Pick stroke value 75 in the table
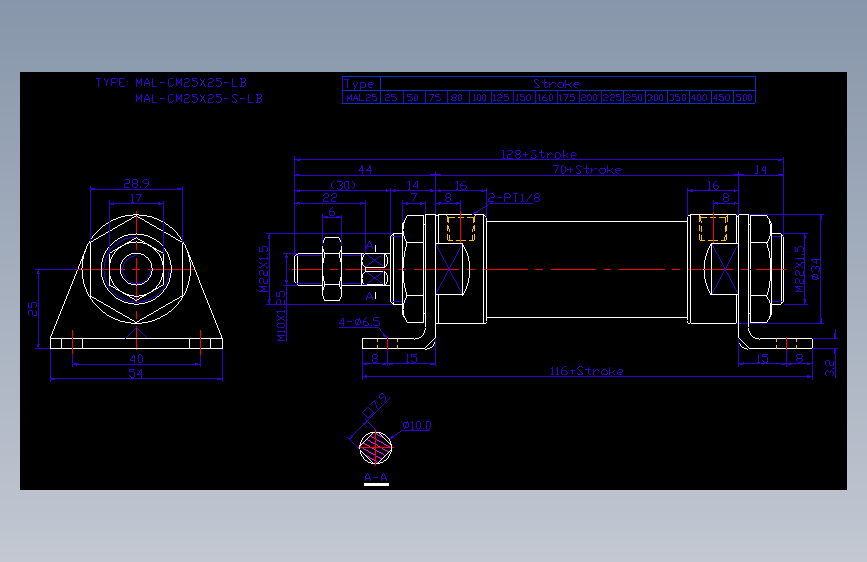This screenshot has width=867, height=562. tap(435, 98)
